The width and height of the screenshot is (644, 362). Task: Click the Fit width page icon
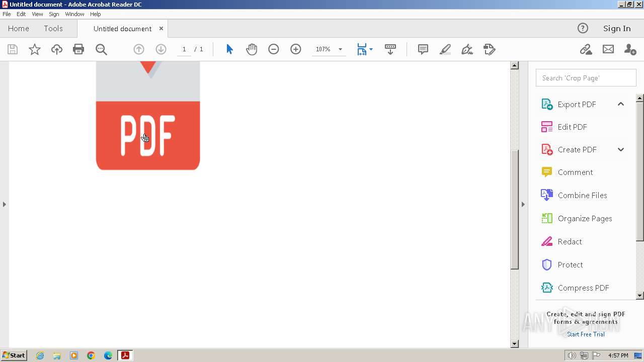click(x=362, y=49)
